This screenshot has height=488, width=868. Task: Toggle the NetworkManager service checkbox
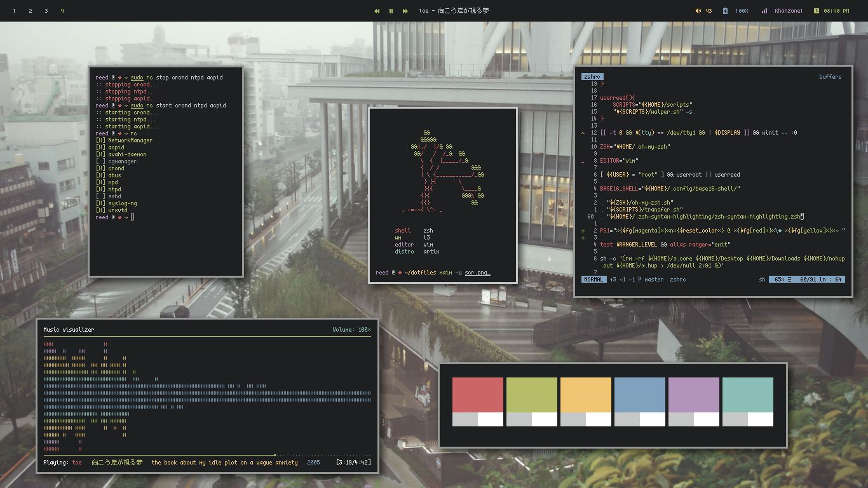(x=99, y=140)
